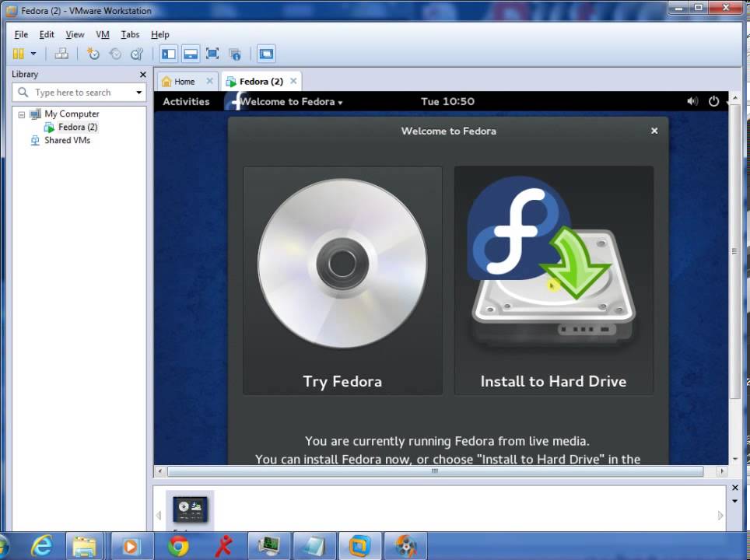Open the Edit menu
Image resolution: width=750 pixels, height=560 pixels.
(47, 34)
